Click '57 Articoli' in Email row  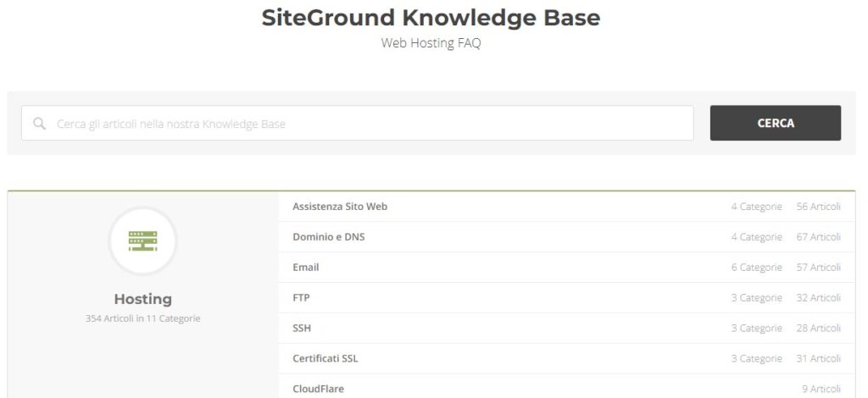coord(818,268)
